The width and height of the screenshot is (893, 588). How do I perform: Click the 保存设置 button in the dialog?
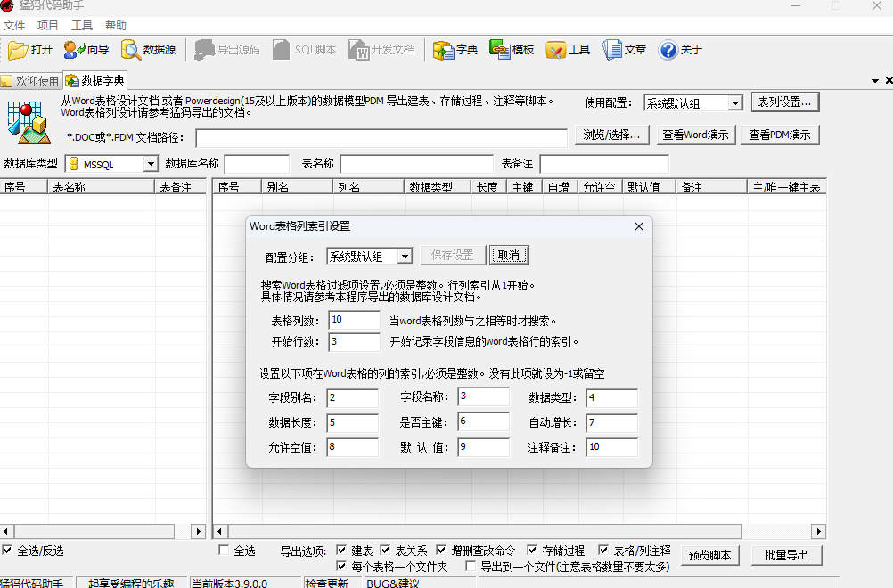pos(453,255)
